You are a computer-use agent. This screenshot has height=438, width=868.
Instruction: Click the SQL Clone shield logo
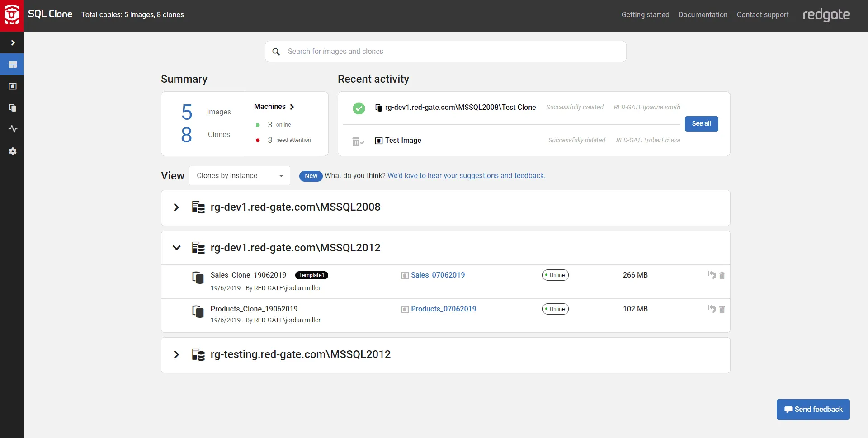pos(12,14)
